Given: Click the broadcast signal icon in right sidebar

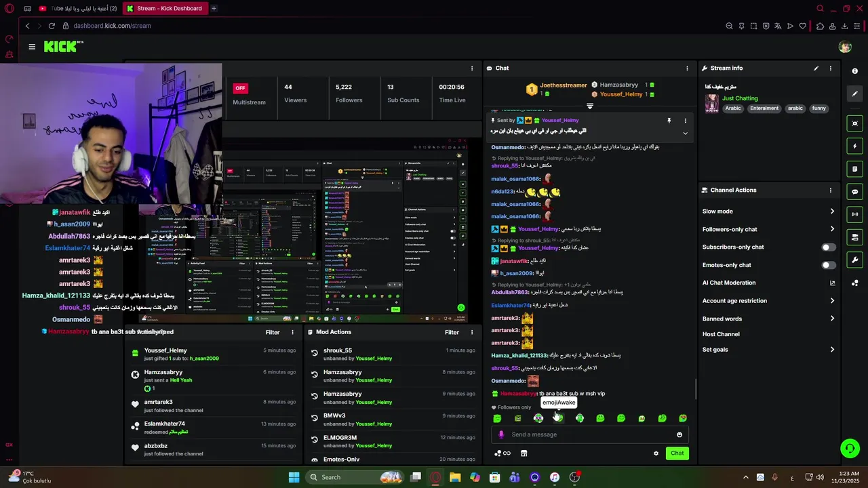Looking at the screenshot, I should click(x=854, y=214).
